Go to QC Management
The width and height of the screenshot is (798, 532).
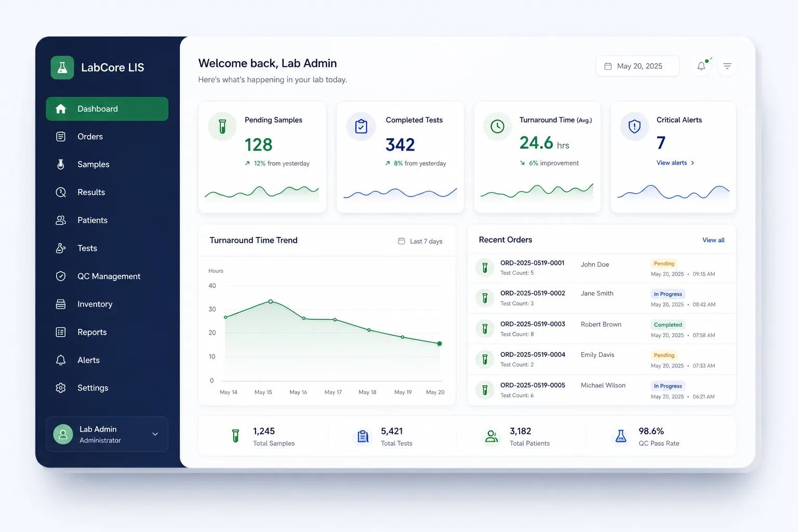107,276
